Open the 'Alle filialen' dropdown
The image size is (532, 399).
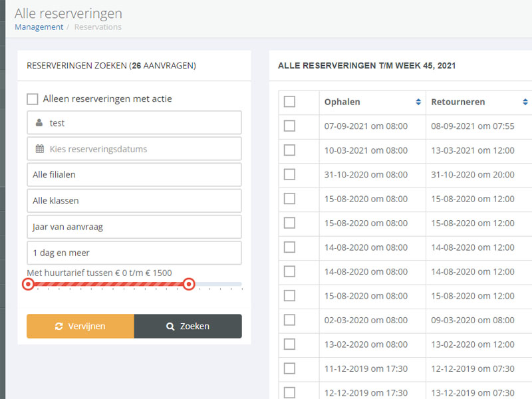pos(133,174)
